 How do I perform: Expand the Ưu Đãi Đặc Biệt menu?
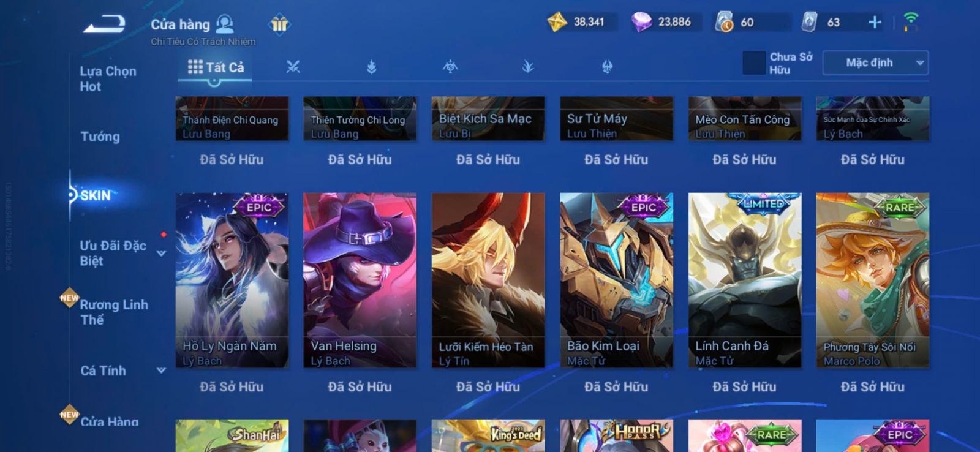(161, 253)
